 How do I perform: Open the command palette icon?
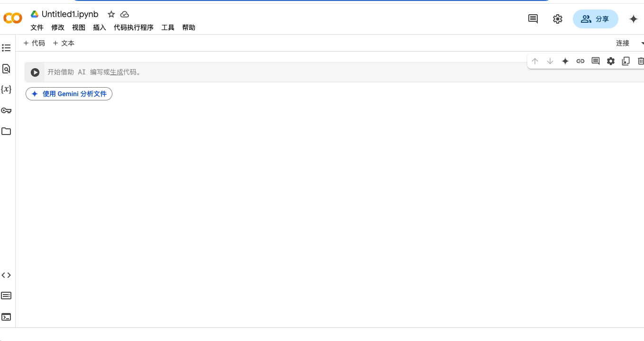coord(6,296)
